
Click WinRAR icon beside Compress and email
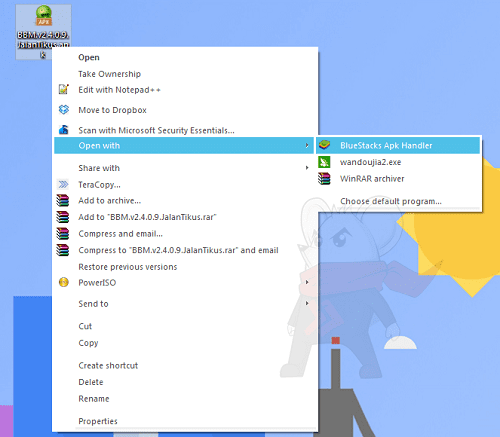point(63,234)
